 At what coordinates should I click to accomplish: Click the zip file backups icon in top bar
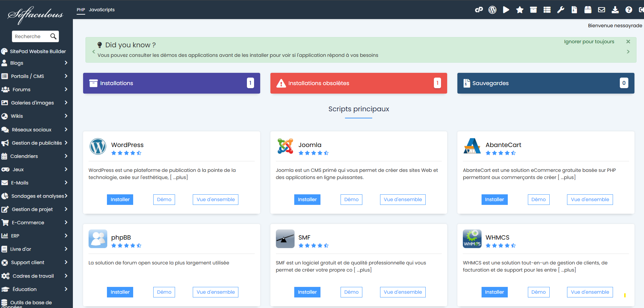[574, 10]
